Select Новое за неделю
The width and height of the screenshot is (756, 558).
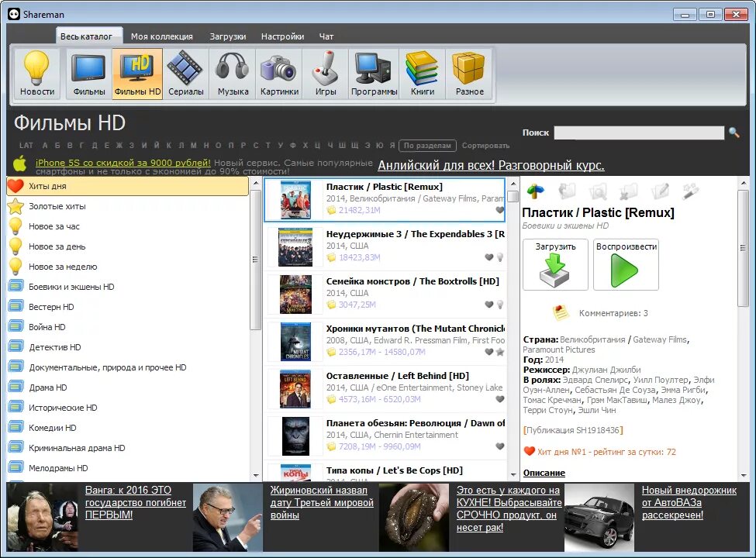(128, 267)
